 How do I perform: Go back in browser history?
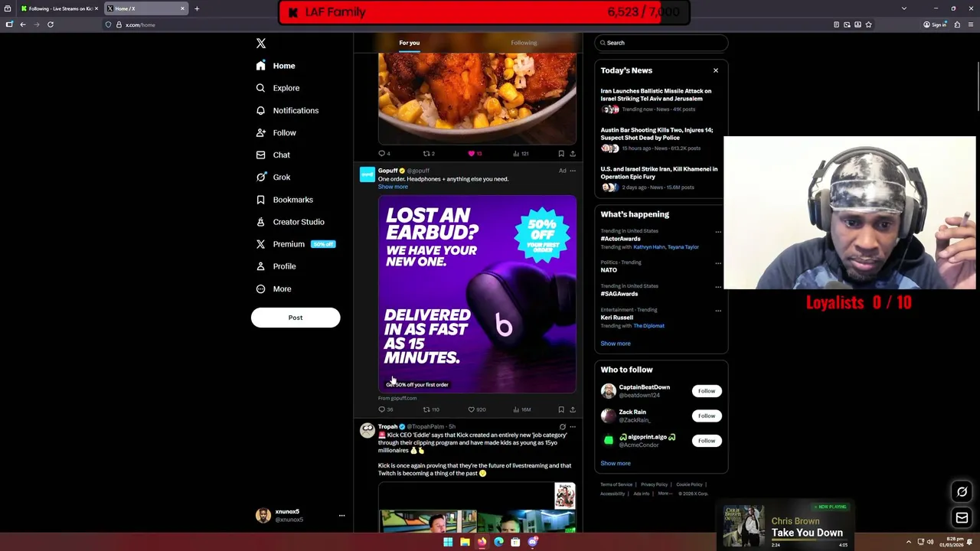(23, 24)
